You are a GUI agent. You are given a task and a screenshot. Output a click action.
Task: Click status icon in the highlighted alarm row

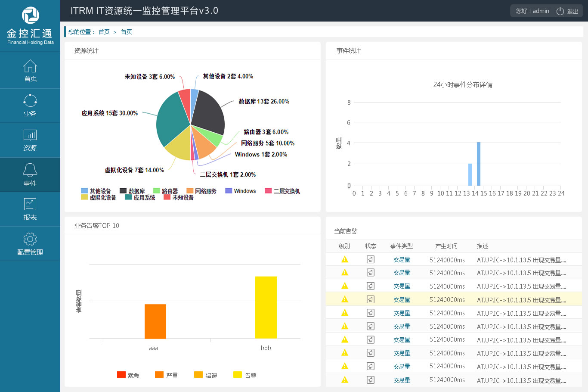pos(371,299)
